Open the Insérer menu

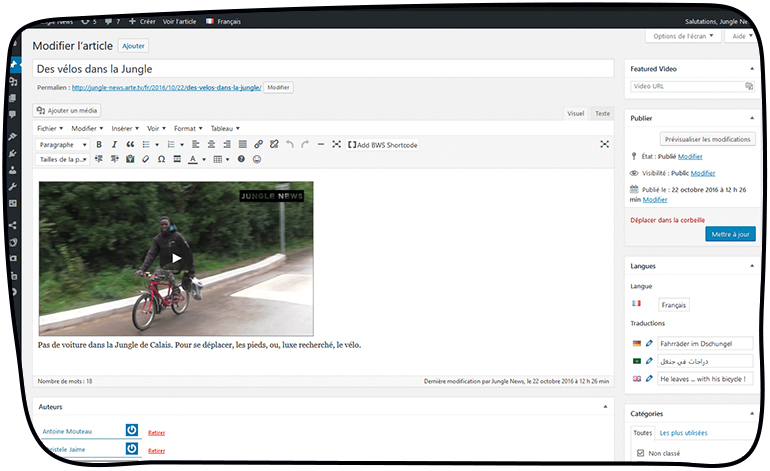click(125, 129)
